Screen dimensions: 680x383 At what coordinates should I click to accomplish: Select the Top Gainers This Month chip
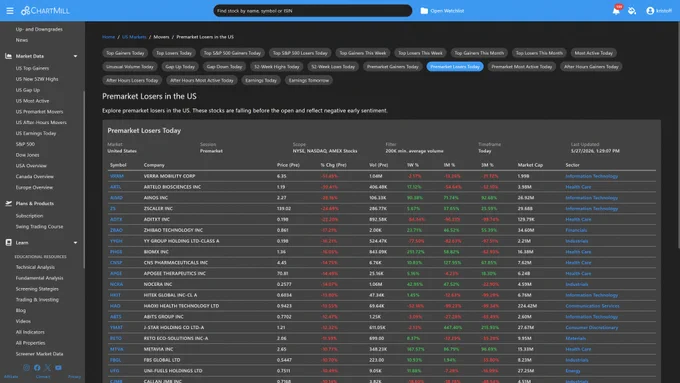479,53
